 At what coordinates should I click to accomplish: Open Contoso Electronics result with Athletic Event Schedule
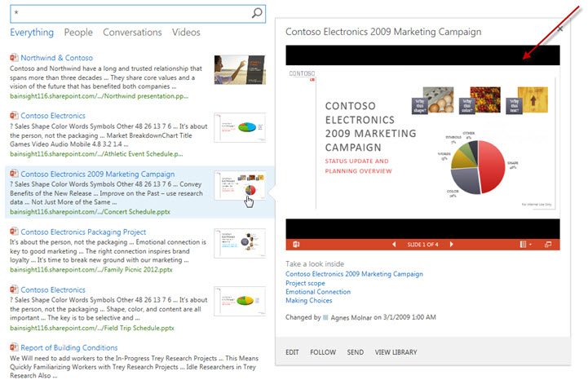point(53,116)
